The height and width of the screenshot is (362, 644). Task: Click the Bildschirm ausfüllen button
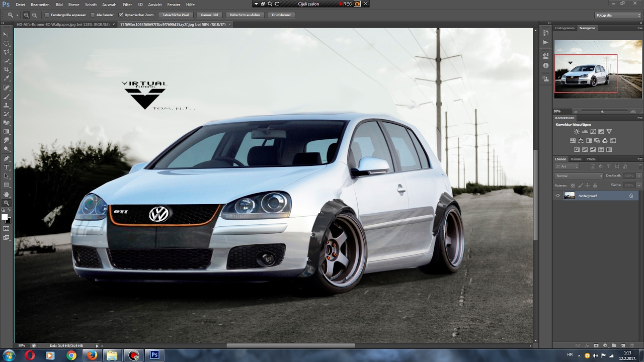[245, 15]
